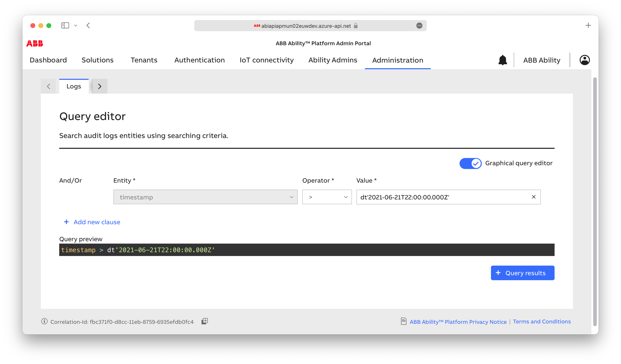Click the privacy notice document icon
Viewport: 621px width, 364px height.
403,321
